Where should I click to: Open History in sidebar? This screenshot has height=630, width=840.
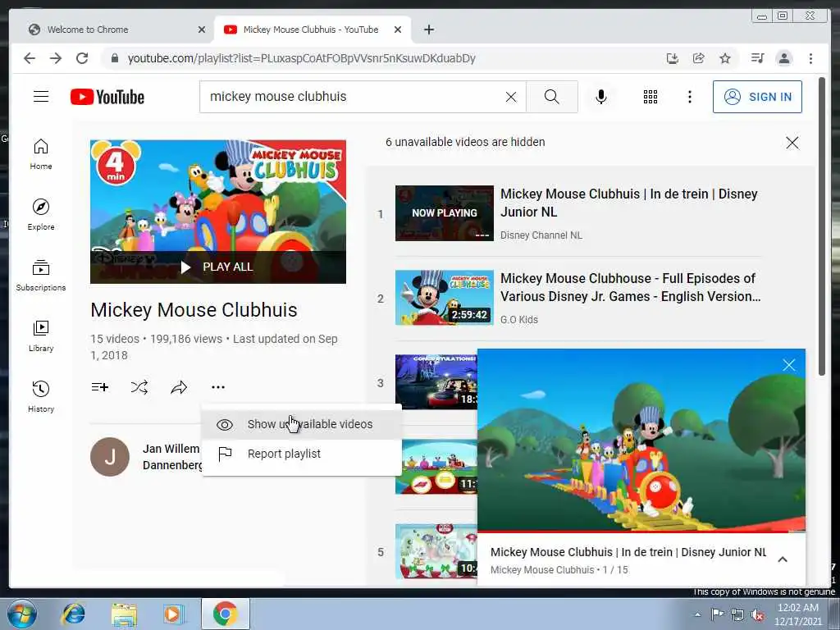coord(41,396)
